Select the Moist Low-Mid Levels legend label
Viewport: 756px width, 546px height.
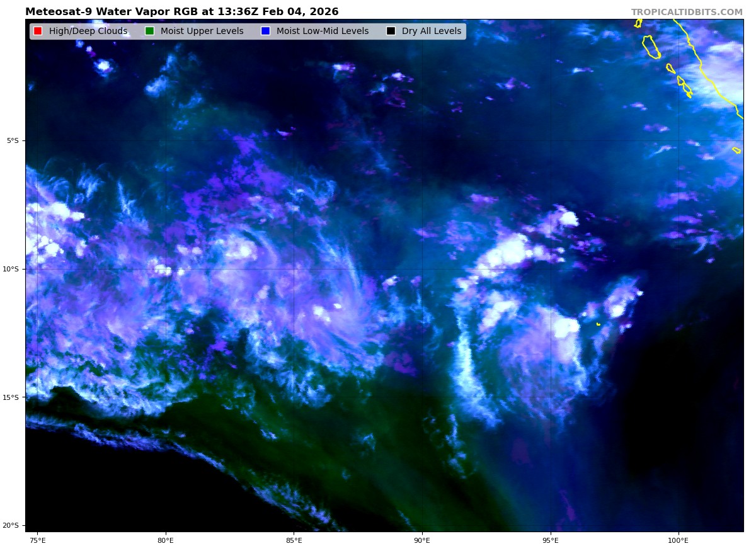point(322,31)
